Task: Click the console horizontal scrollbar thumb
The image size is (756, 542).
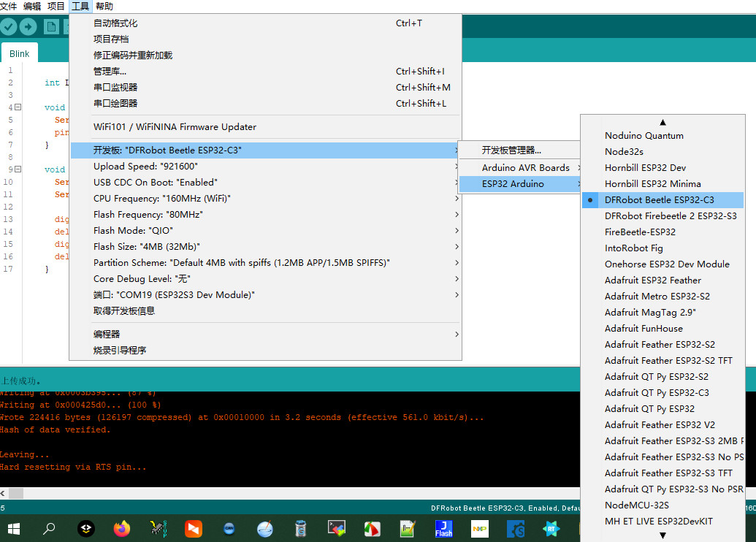Action: point(16,493)
